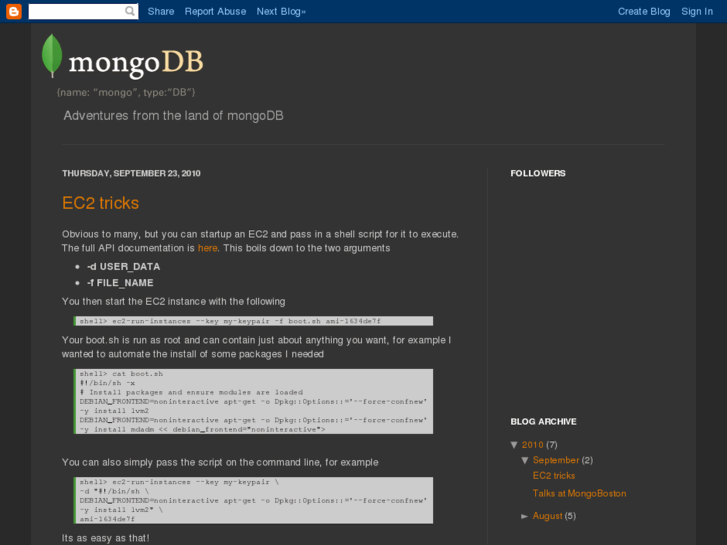Image resolution: width=727 pixels, height=545 pixels.
Task: Click the -d USER_DATA bullet text
Action: [x=123, y=267]
